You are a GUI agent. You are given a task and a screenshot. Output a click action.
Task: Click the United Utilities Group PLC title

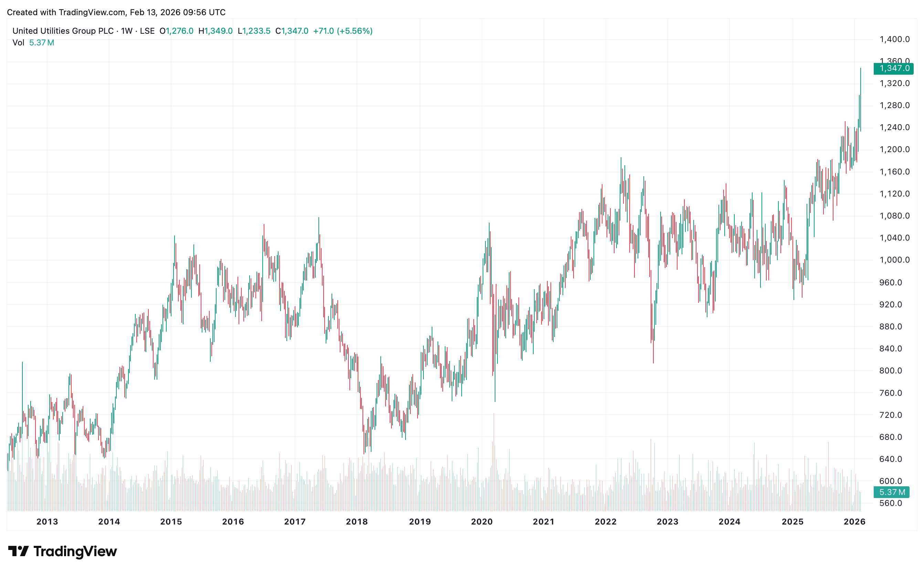pos(63,31)
